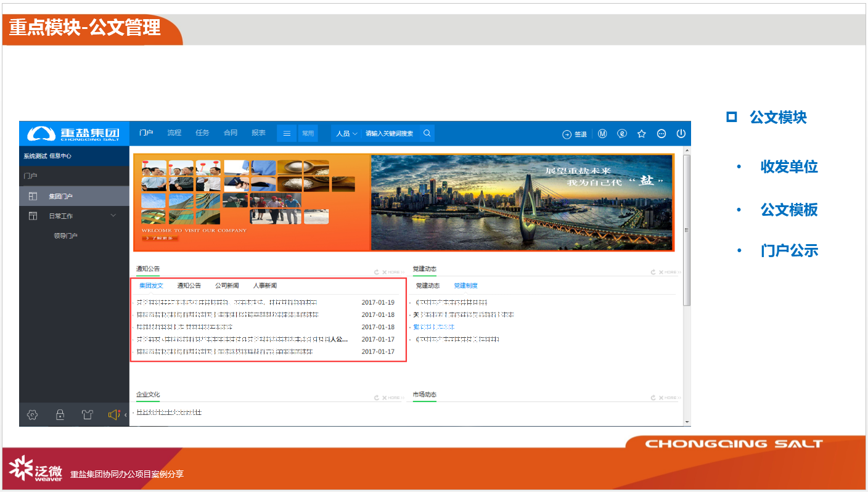
Task: Select 集团门户 in the sidebar
Action: (x=74, y=197)
